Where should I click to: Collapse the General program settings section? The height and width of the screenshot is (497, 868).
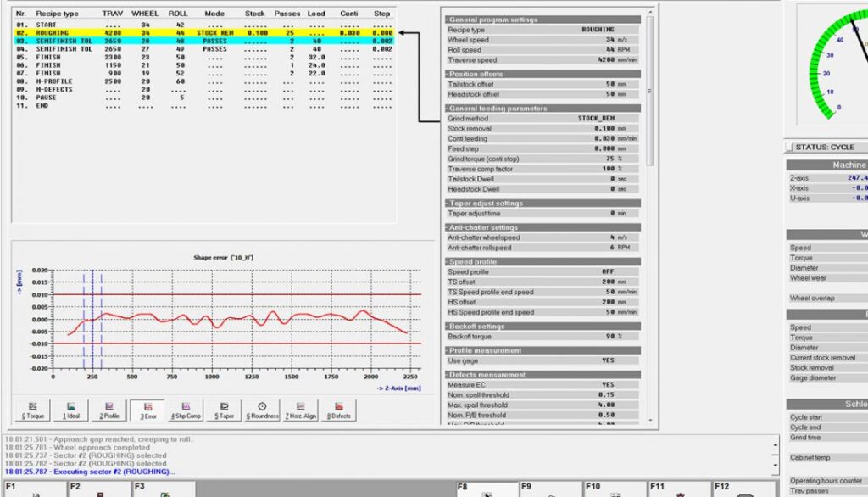[445, 20]
